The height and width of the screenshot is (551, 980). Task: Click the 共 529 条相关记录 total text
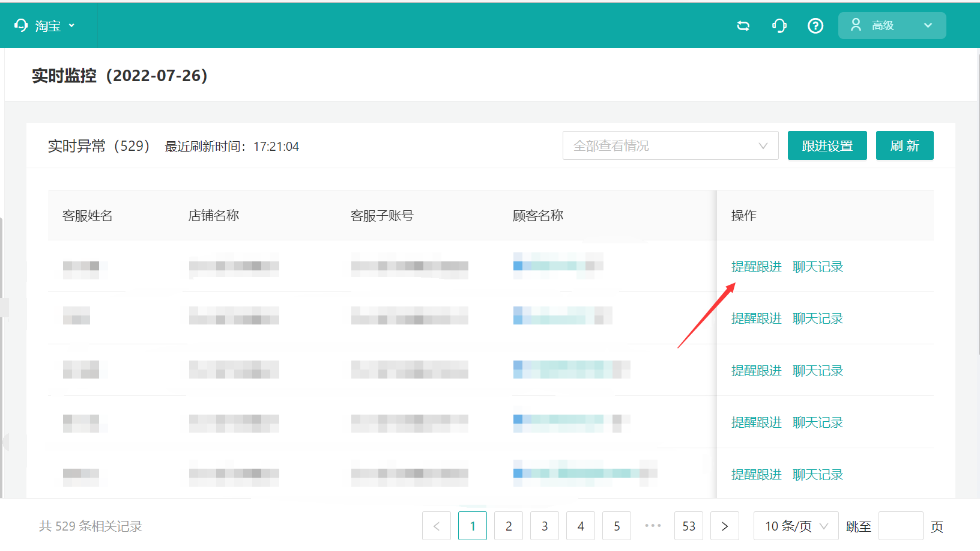point(91,526)
